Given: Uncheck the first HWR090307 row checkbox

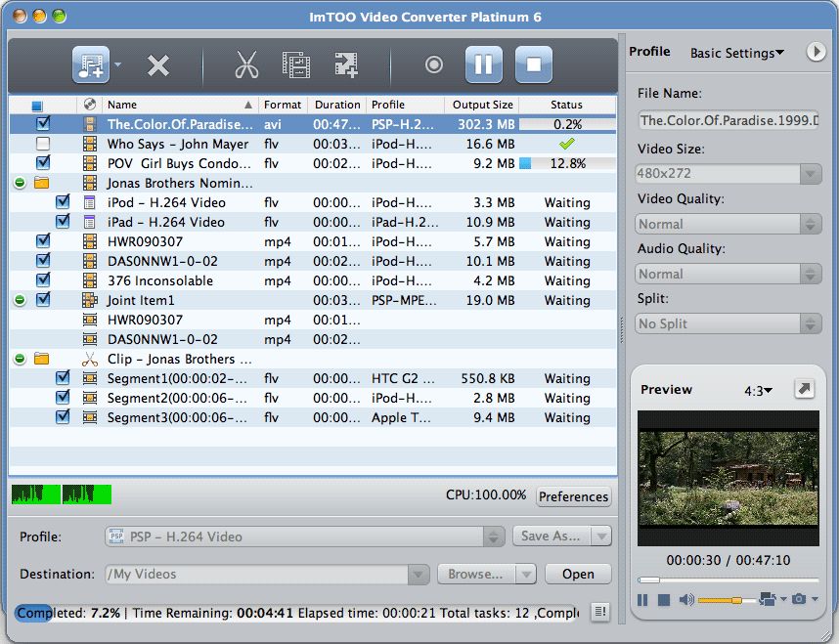Looking at the screenshot, I should (x=43, y=240).
